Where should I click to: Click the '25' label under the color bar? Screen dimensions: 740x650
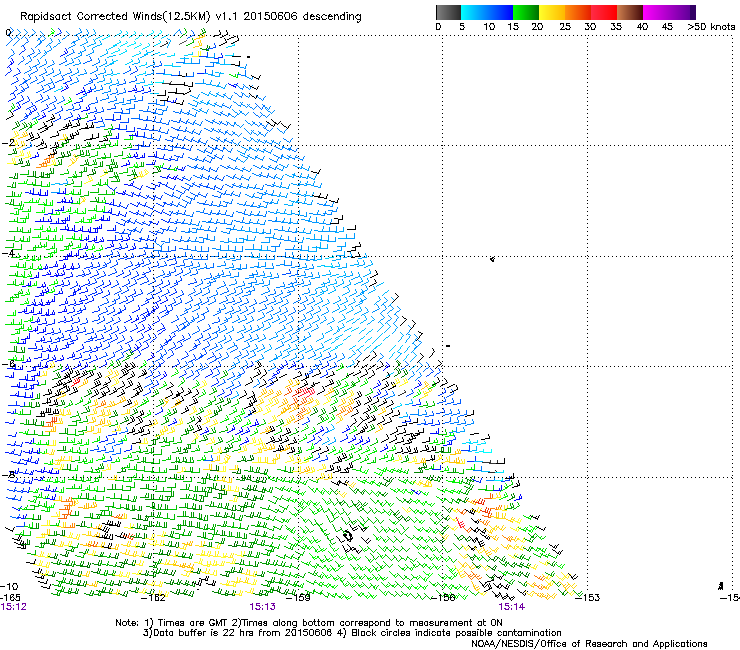(565, 26)
